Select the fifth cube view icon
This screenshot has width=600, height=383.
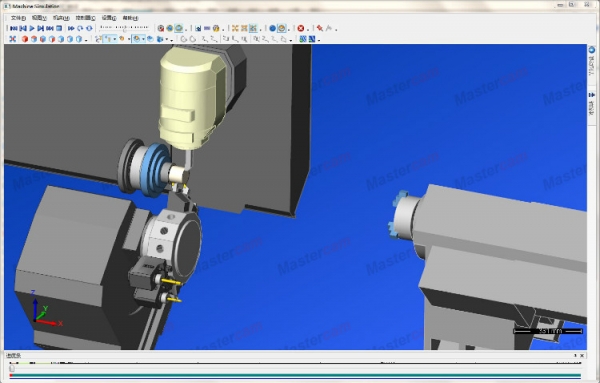pyautogui.click(x=61, y=39)
